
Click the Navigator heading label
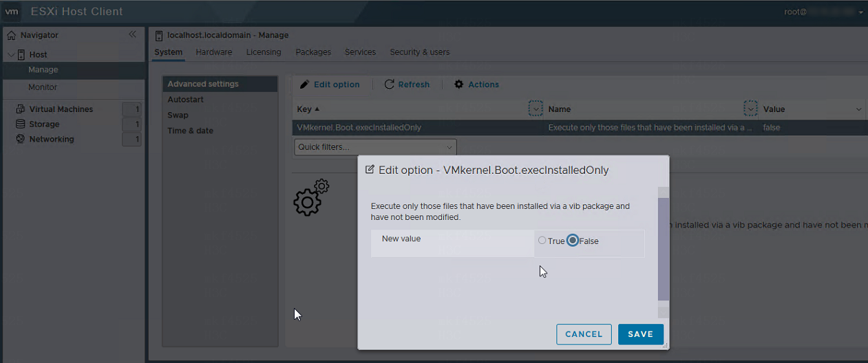[39, 35]
